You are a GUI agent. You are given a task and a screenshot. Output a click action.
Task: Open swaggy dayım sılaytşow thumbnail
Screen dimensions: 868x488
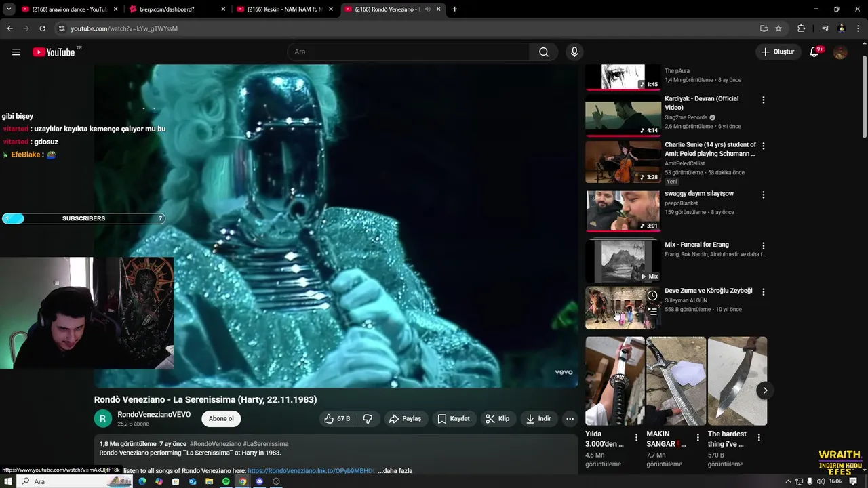(x=623, y=211)
